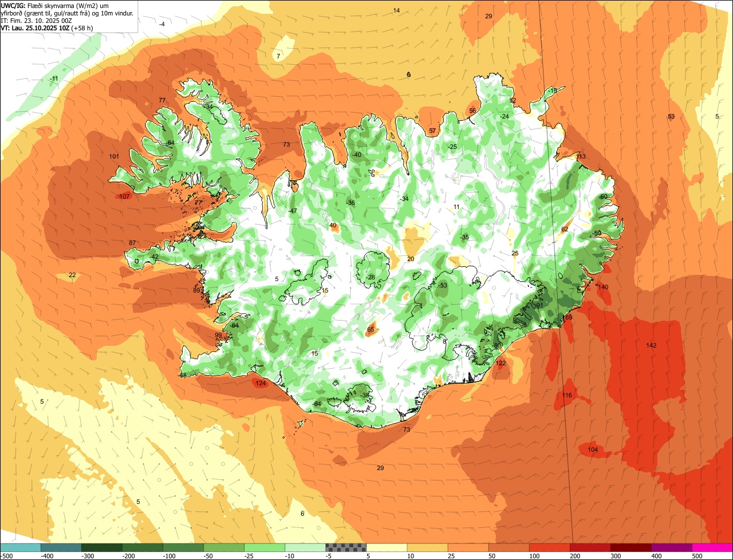Click the map value -42

154,257
